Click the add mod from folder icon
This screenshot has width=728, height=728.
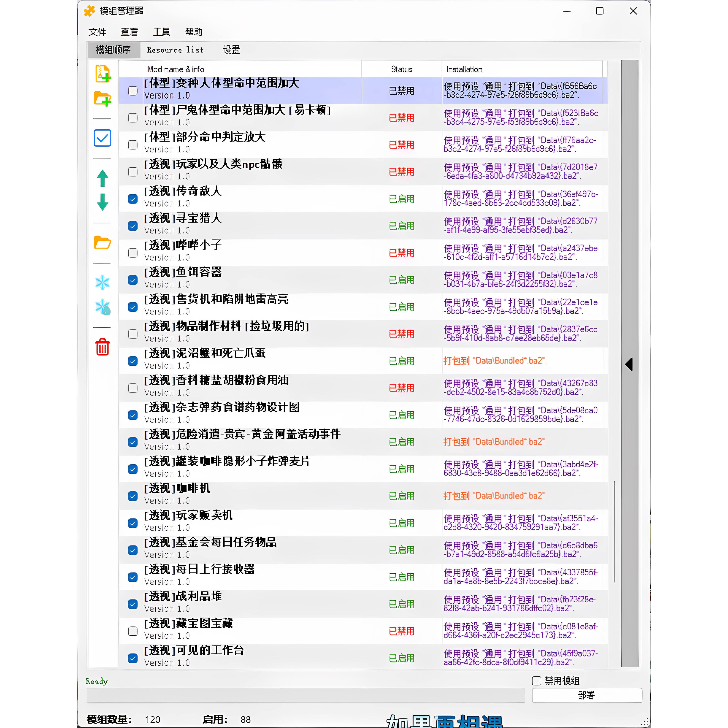(102, 99)
